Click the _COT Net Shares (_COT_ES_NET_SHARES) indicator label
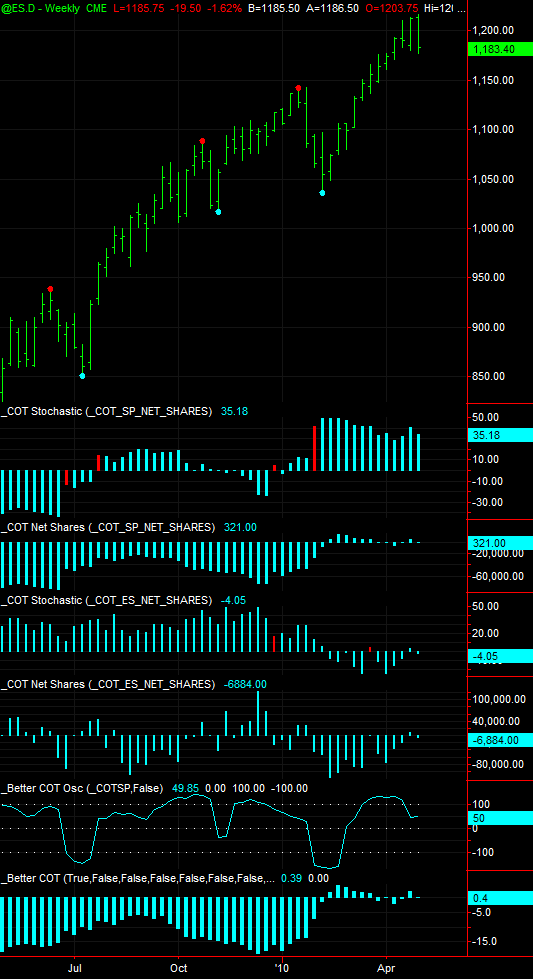 tap(108, 684)
